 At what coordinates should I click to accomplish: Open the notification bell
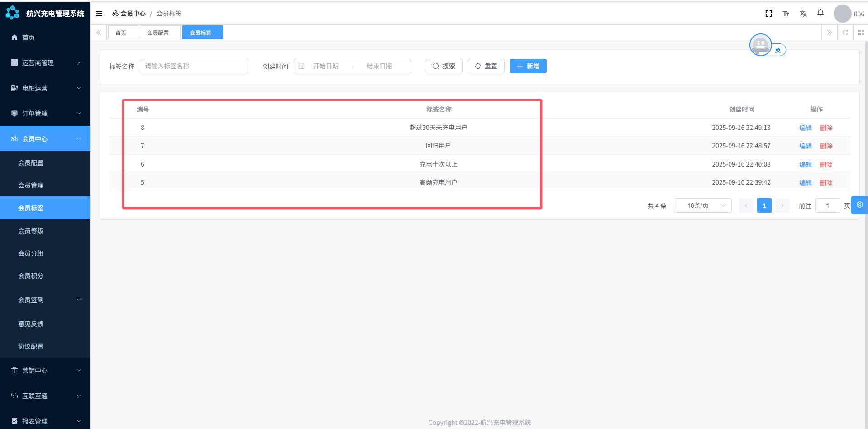tap(820, 13)
